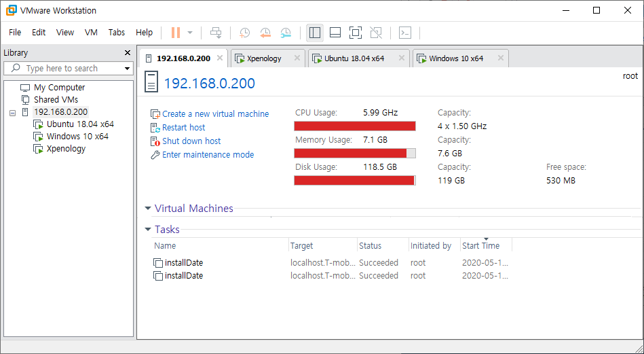Select the first installDate task row

click(332, 263)
